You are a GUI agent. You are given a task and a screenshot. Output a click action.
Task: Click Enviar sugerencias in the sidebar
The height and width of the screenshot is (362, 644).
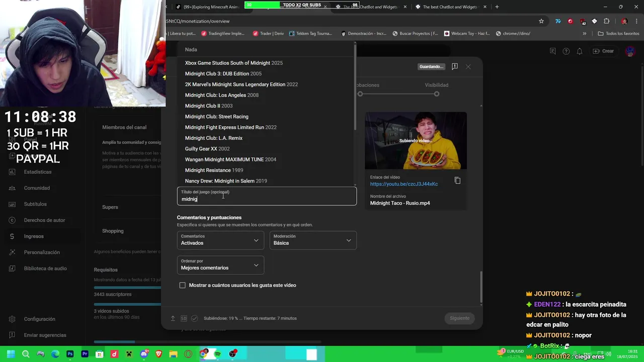[45, 335]
